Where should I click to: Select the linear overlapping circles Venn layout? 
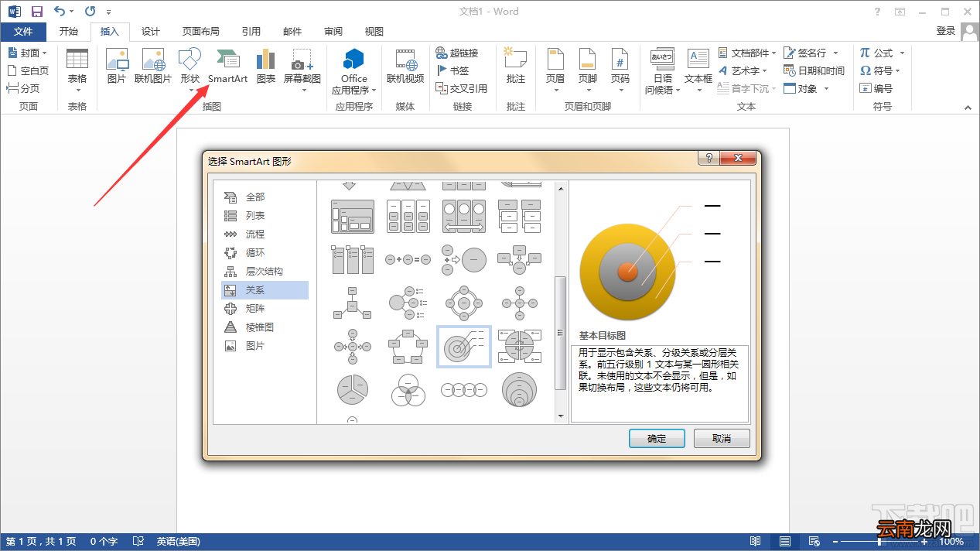click(463, 390)
